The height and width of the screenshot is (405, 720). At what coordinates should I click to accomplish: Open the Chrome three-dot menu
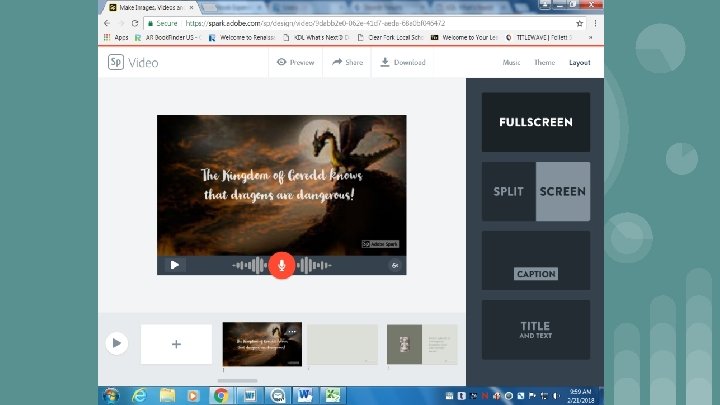(x=595, y=23)
